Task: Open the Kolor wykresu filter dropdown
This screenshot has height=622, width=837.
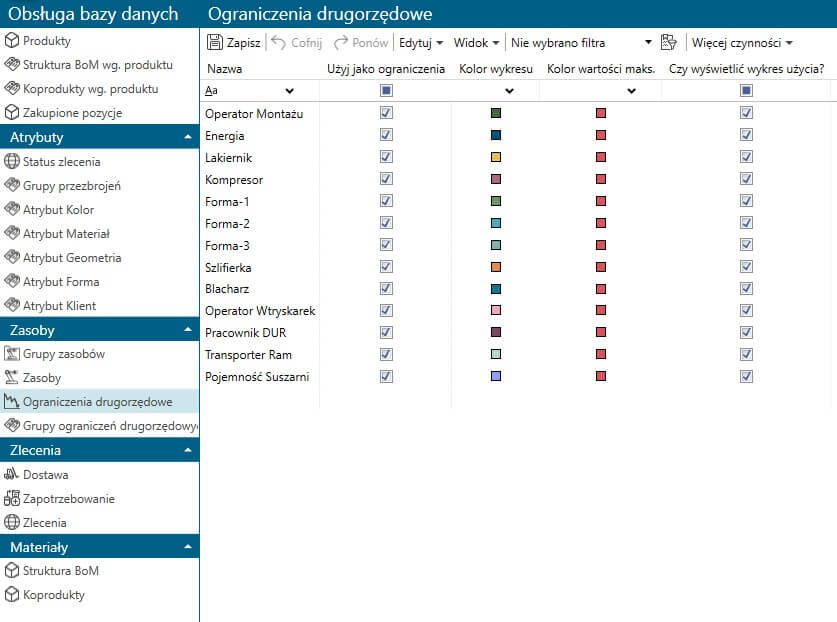Action: point(509,91)
